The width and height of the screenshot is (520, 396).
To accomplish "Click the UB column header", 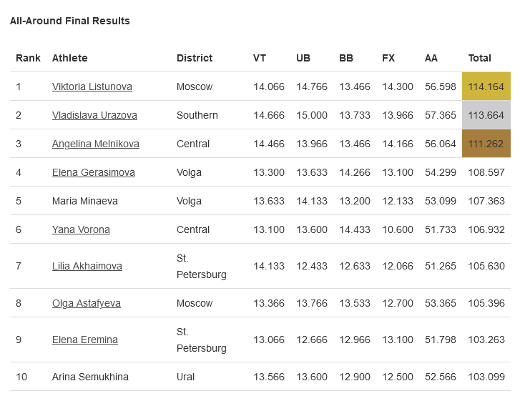I will (303, 58).
